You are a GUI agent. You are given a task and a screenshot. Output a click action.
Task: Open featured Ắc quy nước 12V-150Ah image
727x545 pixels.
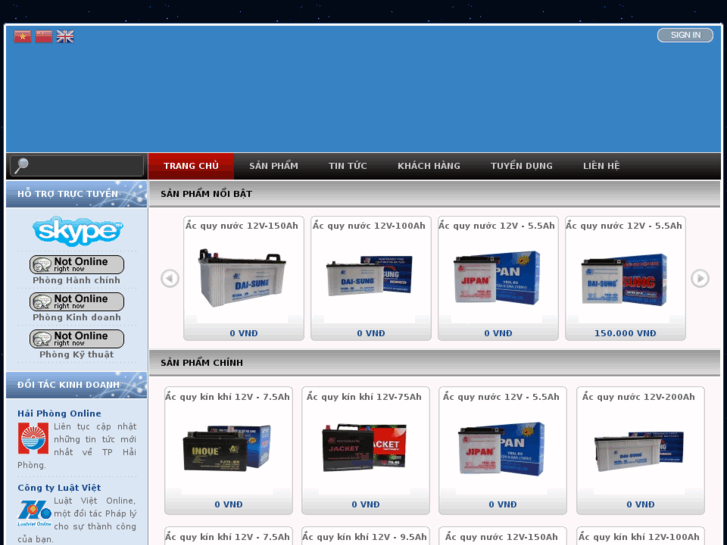241,278
